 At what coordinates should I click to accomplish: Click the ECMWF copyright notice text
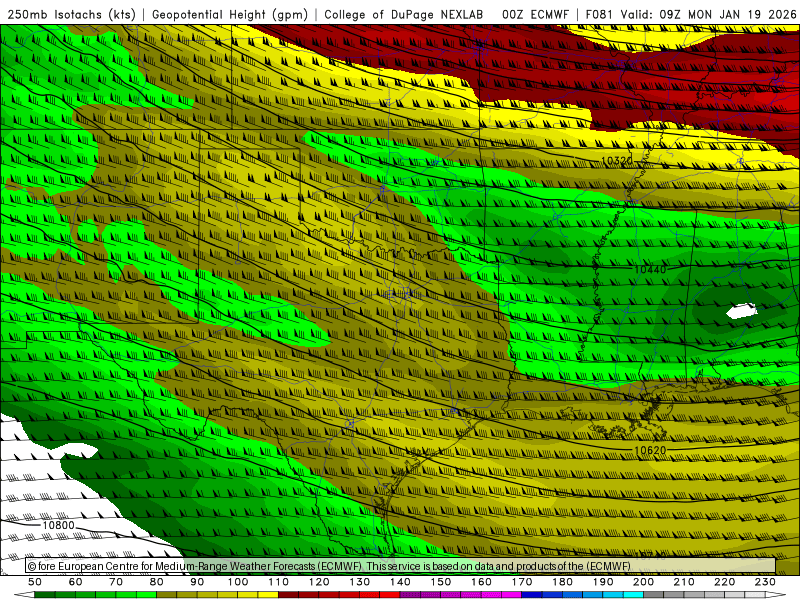(x=329, y=566)
